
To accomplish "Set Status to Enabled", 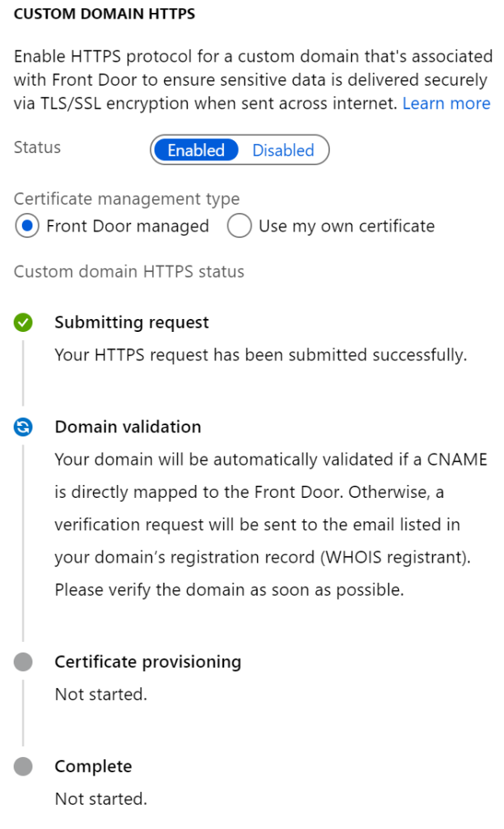I will point(196,150).
